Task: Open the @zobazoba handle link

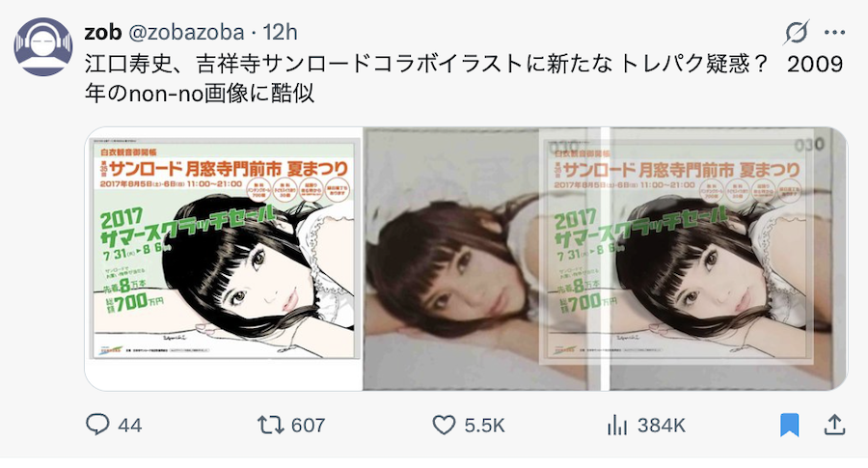Action: tap(186, 32)
